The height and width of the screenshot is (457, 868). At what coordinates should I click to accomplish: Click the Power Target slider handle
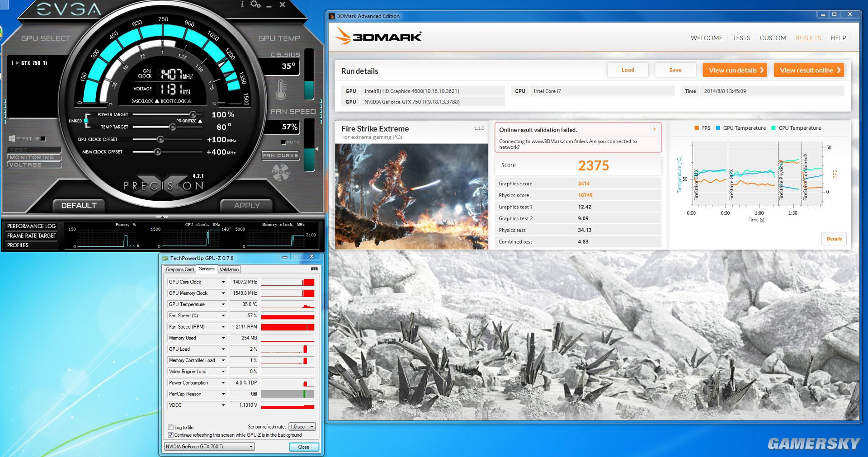[x=193, y=114]
